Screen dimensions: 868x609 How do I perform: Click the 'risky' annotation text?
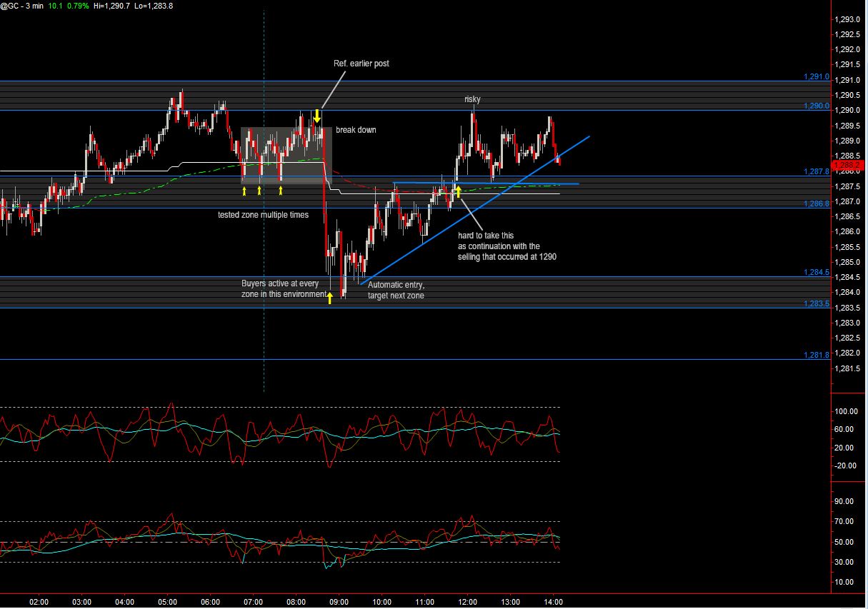point(472,99)
